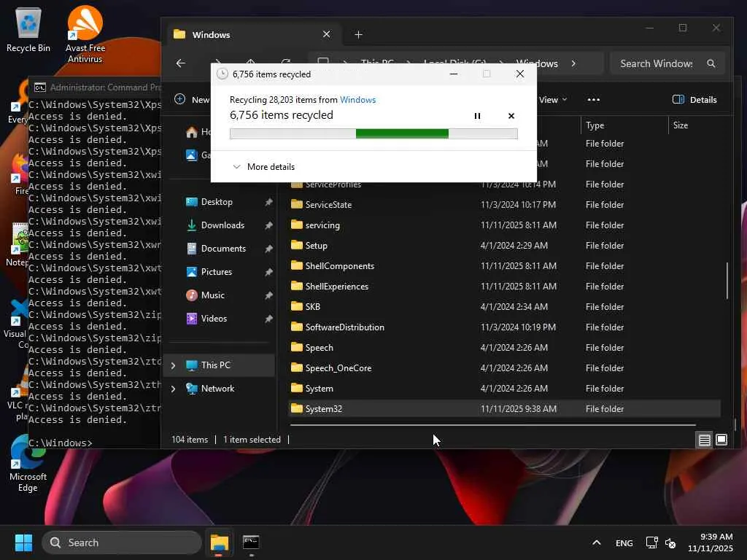Viewport: 747px width, 560px height.
Task: Open Pictures in the navigation pane
Action: tap(216, 272)
